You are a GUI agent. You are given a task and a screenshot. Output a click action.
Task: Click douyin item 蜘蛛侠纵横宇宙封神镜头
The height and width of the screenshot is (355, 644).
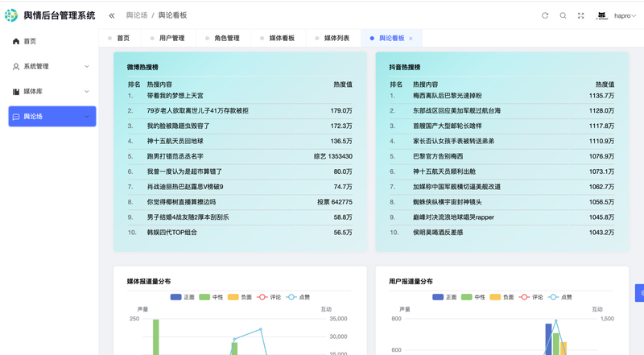click(448, 202)
